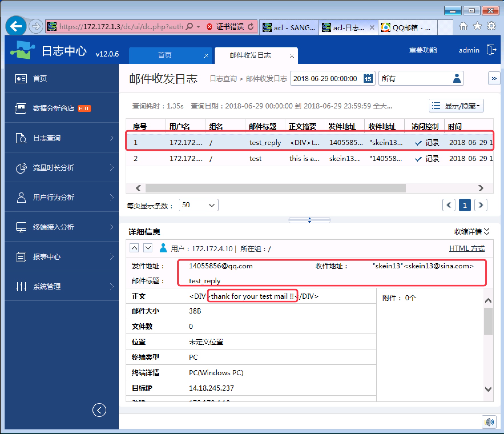Viewport: 504px width, 434px height.
Task: Click 重要功能 in the top bar
Action: click(x=423, y=50)
